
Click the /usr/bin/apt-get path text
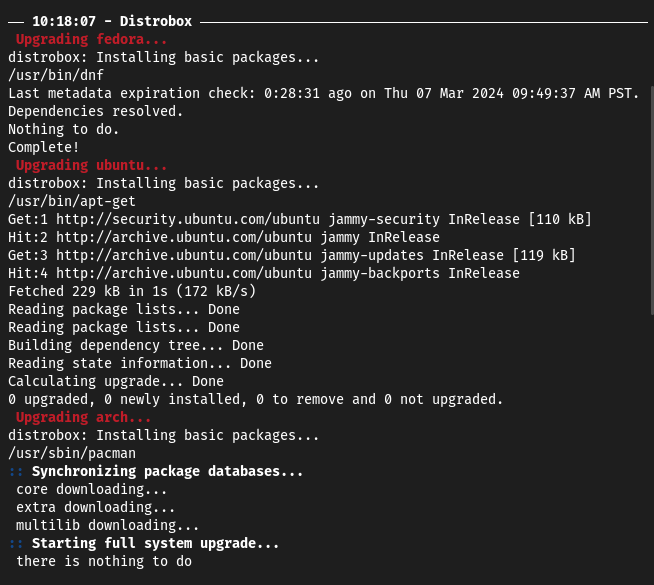click(60, 201)
